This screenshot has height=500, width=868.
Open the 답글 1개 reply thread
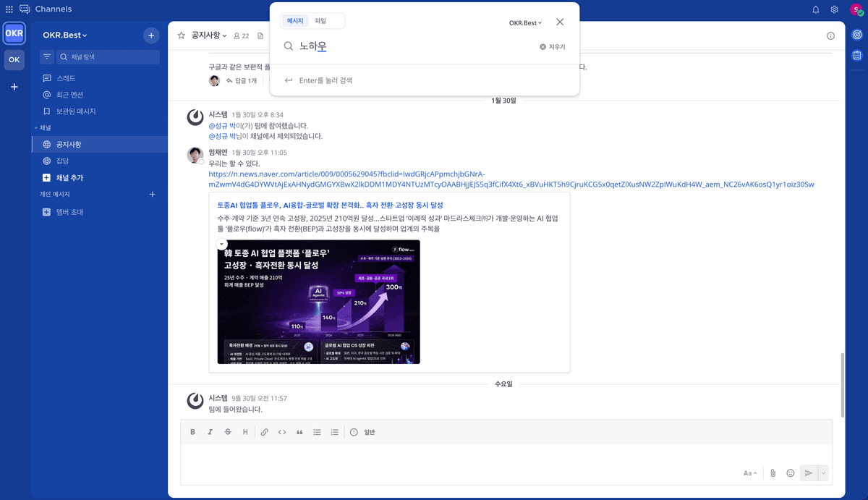[242, 80]
